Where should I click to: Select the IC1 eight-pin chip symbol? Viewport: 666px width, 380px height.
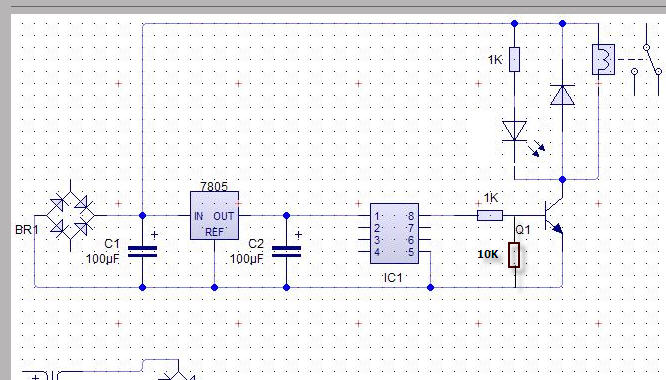(395, 234)
